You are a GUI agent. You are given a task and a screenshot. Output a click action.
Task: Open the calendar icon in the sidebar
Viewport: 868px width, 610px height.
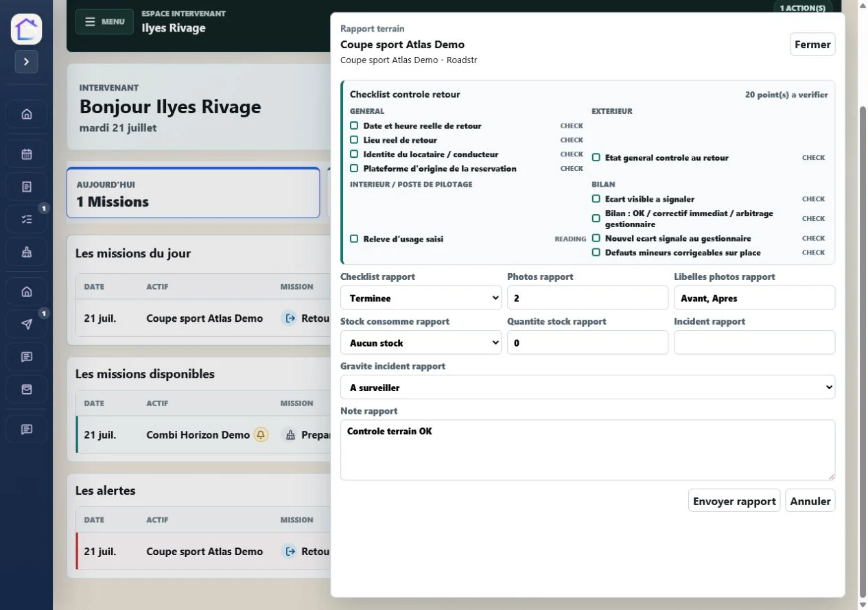(x=27, y=154)
